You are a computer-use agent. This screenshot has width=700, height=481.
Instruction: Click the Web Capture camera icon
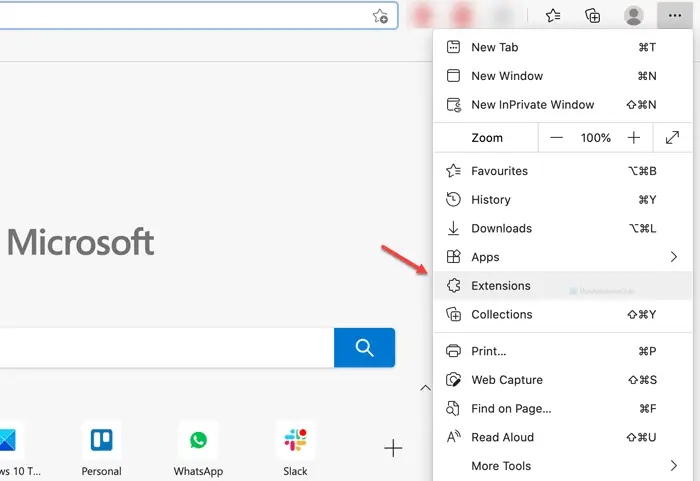[453, 380]
